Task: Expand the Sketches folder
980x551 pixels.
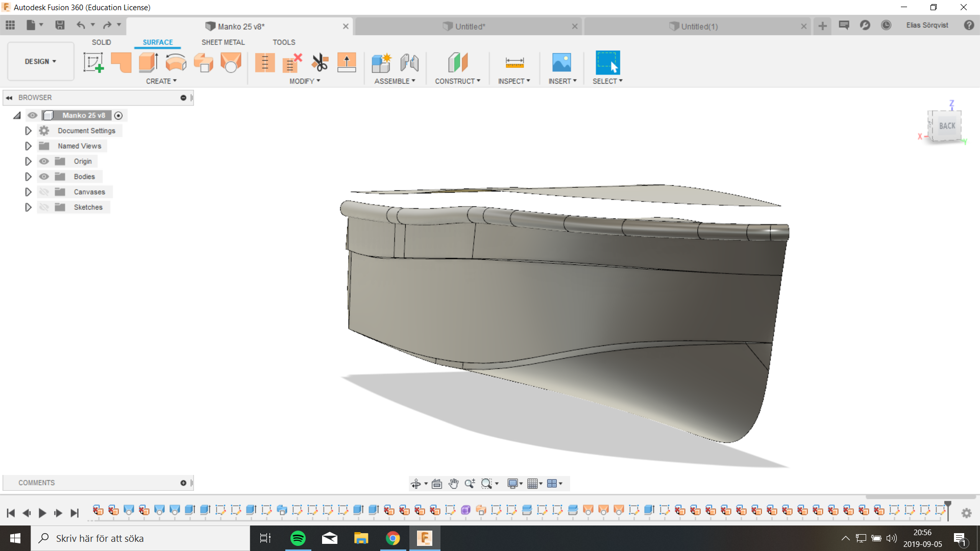Action: click(28, 207)
